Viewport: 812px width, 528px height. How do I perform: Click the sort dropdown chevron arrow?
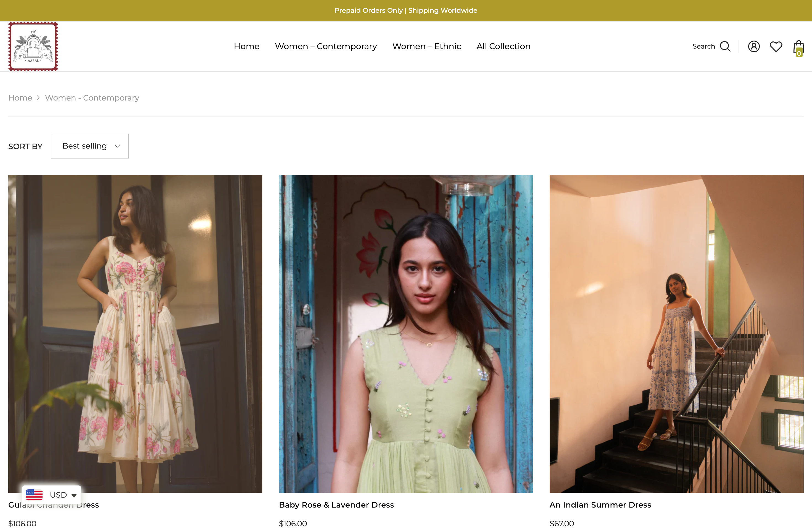pos(117,146)
